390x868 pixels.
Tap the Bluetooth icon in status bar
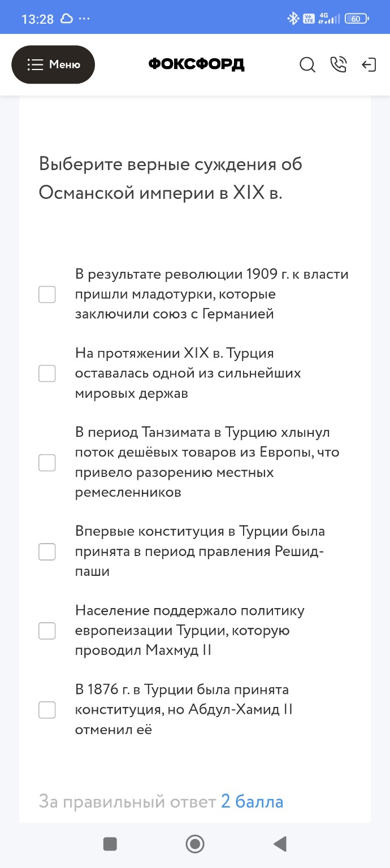tap(293, 17)
